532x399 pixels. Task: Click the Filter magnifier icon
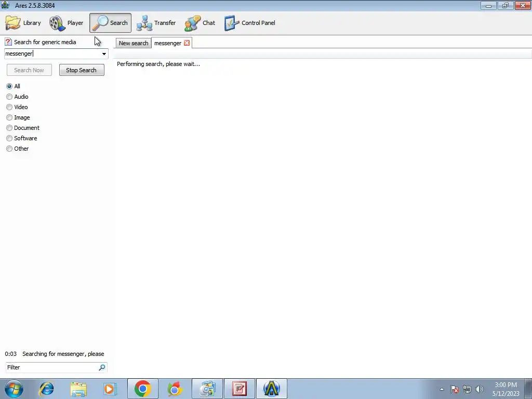102,367
